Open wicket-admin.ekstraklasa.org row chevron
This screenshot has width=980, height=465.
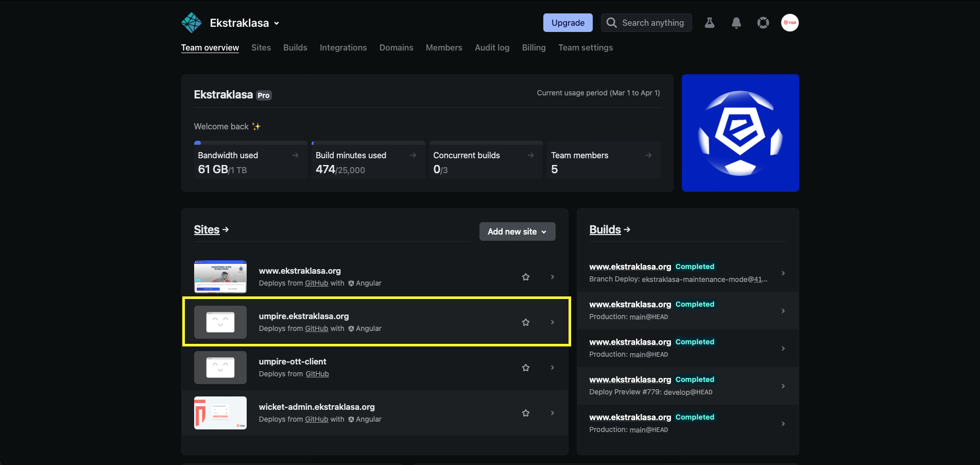tap(553, 413)
